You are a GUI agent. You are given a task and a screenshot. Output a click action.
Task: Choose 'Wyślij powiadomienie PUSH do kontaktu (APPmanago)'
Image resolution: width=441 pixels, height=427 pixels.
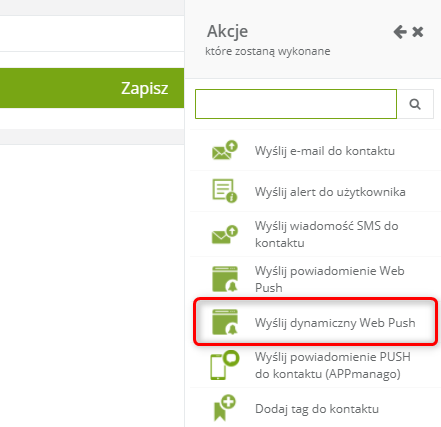point(333,365)
